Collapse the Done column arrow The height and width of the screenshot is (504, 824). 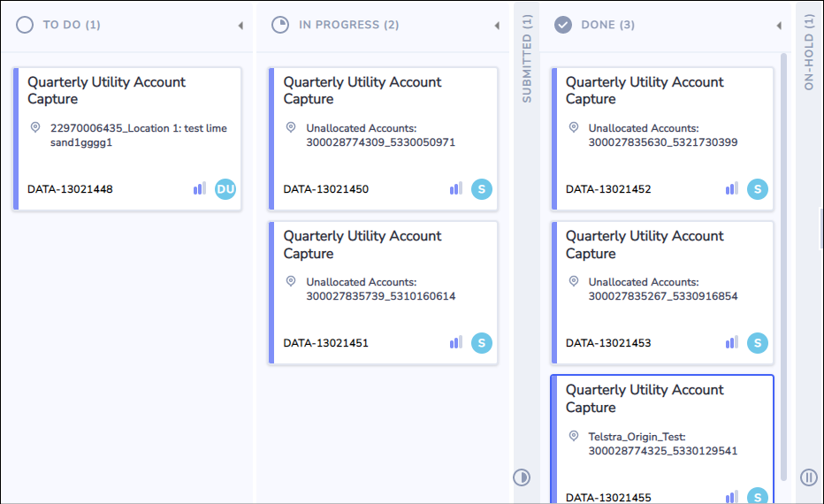tap(779, 26)
